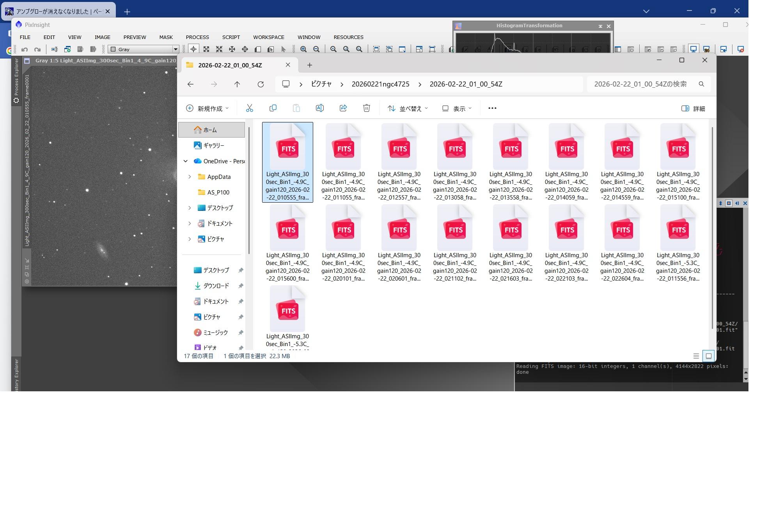Expand the AppData folder tree node

(190, 177)
